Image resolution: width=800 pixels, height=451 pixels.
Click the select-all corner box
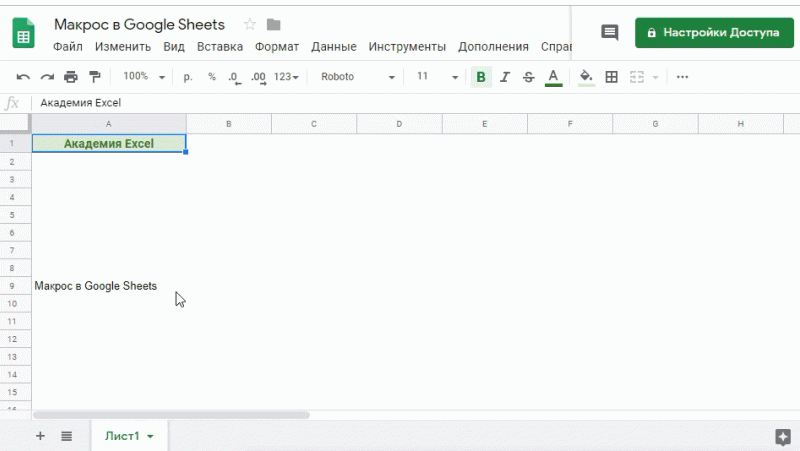pyautogui.click(x=15, y=123)
